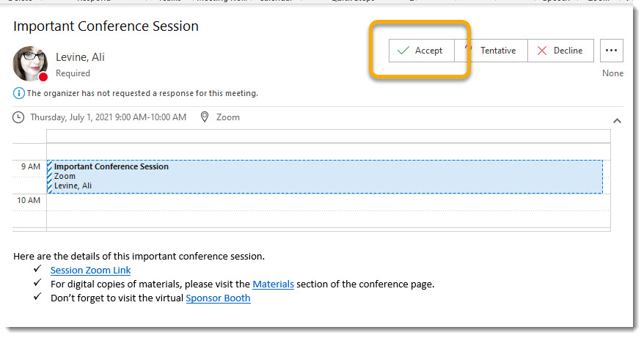Visit the Sponsor Booth link
Viewport: 644px width, 338px height.
(x=218, y=298)
